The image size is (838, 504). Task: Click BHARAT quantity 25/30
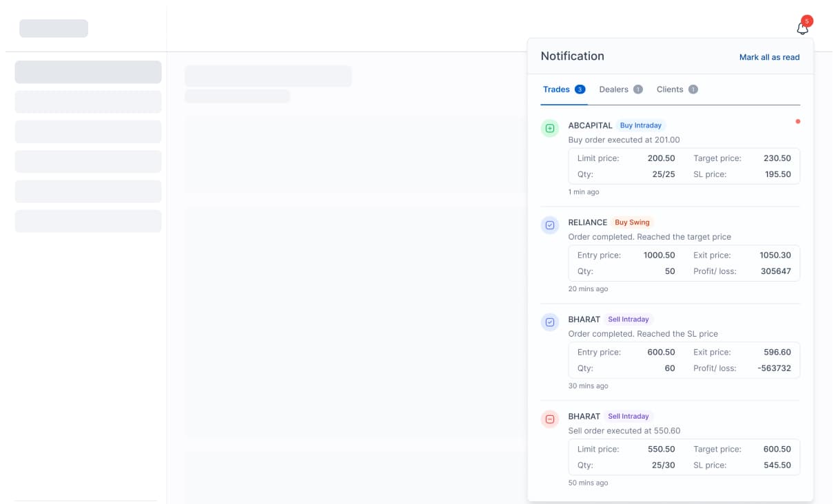pyautogui.click(x=664, y=466)
